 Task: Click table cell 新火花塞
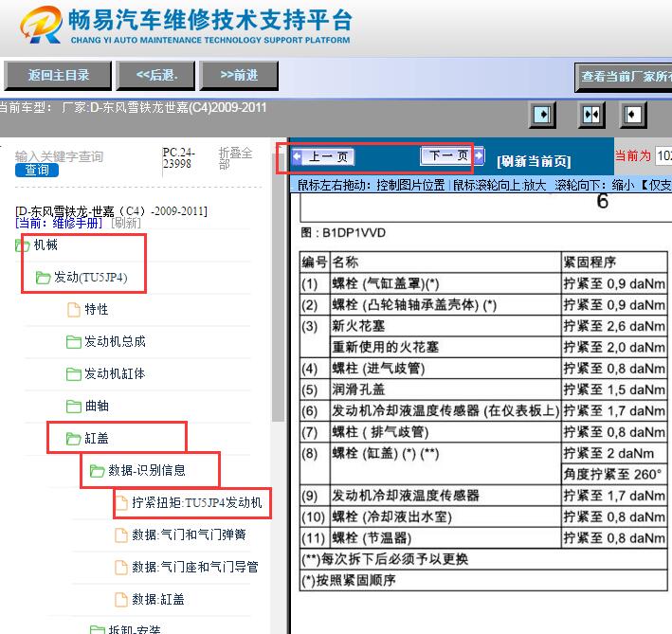pos(445,326)
